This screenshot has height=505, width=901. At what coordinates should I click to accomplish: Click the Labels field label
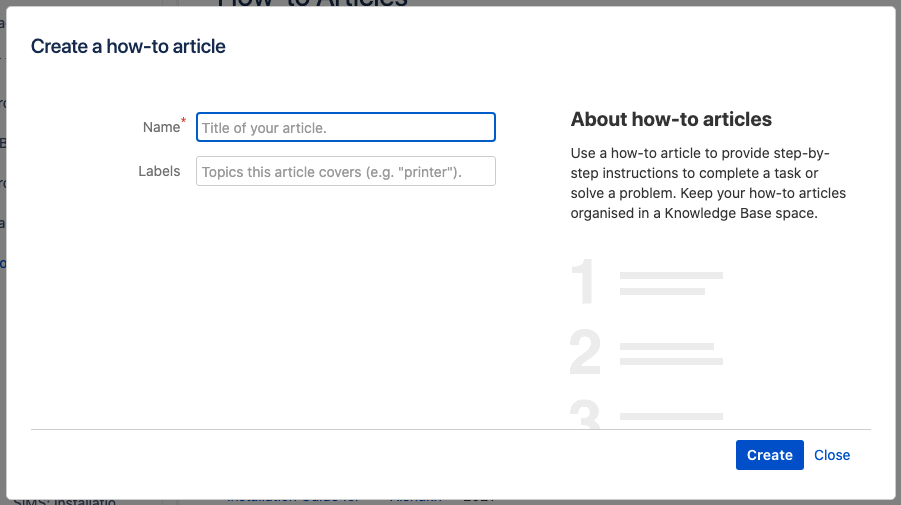159,171
